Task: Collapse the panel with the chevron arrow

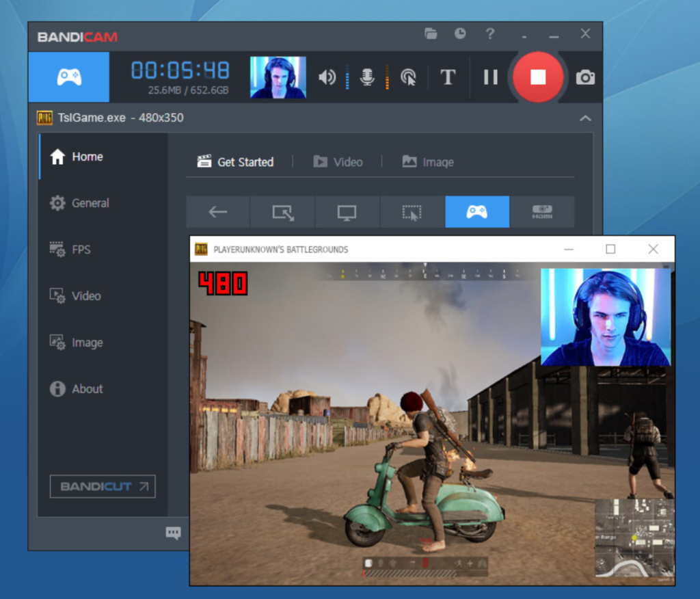Action: [x=585, y=118]
